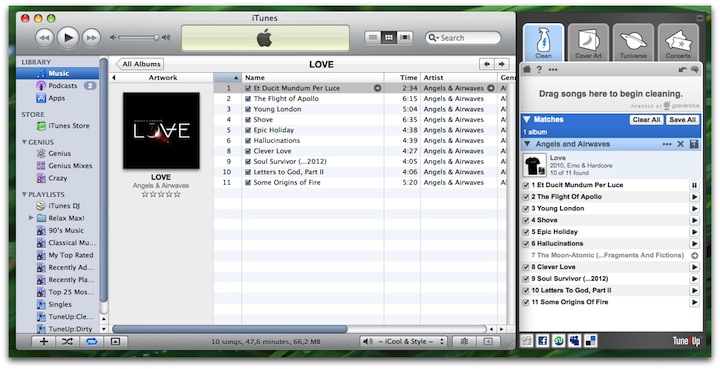The image size is (720, 369).
Task: Open the TuneUp toolbar options ellipsis
Action: tap(553, 70)
